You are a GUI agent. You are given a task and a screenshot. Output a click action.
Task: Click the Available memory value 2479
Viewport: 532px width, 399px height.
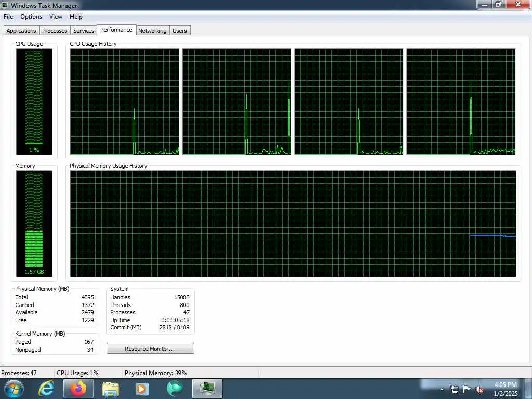pyautogui.click(x=87, y=312)
